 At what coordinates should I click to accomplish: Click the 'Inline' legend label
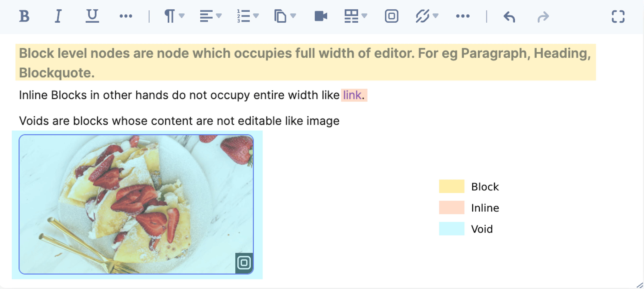pos(485,208)
